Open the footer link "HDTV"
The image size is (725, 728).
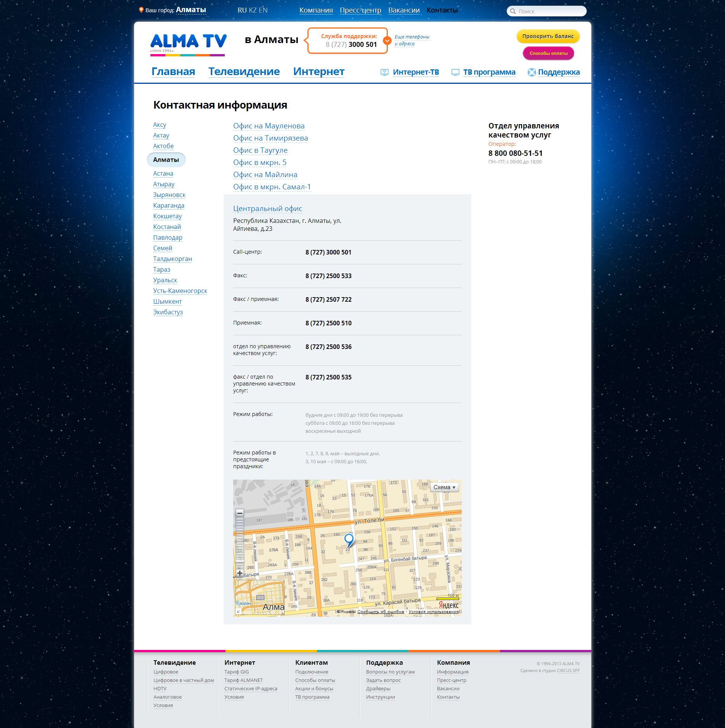tap(160, 689)
